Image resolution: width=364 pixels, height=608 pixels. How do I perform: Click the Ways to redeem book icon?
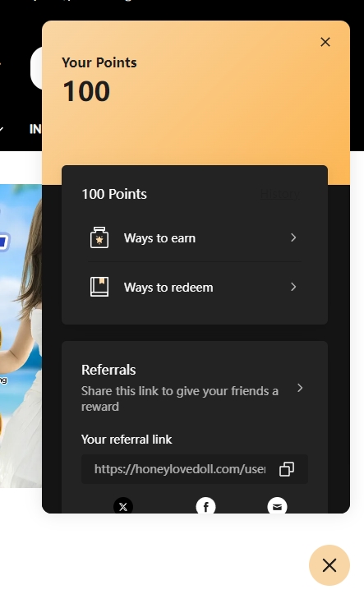pos(99,287)
